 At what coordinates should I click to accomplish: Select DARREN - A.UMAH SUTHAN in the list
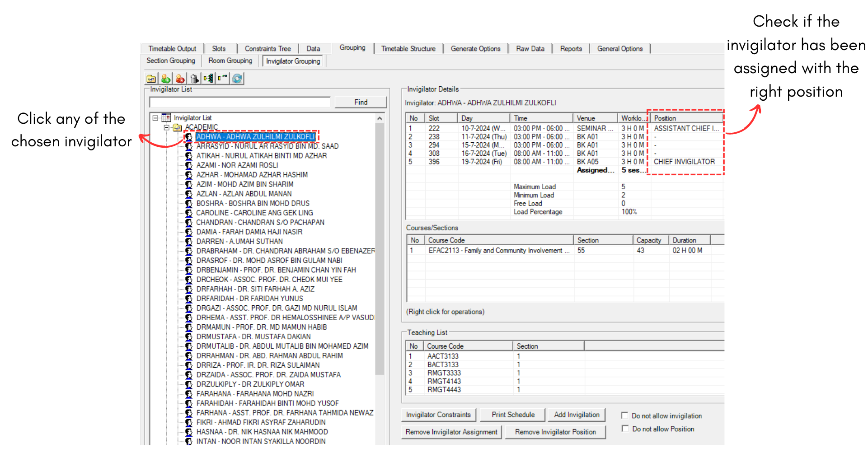[x=239, y=241]
